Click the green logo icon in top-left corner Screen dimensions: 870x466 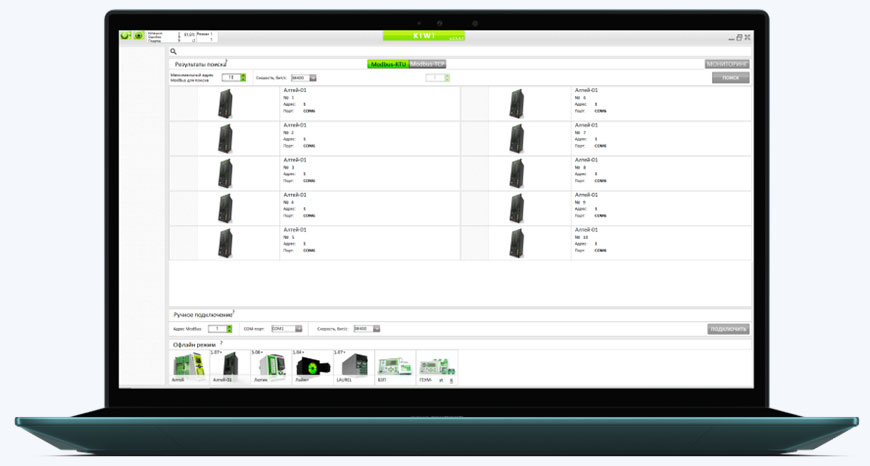coord(125,36)
